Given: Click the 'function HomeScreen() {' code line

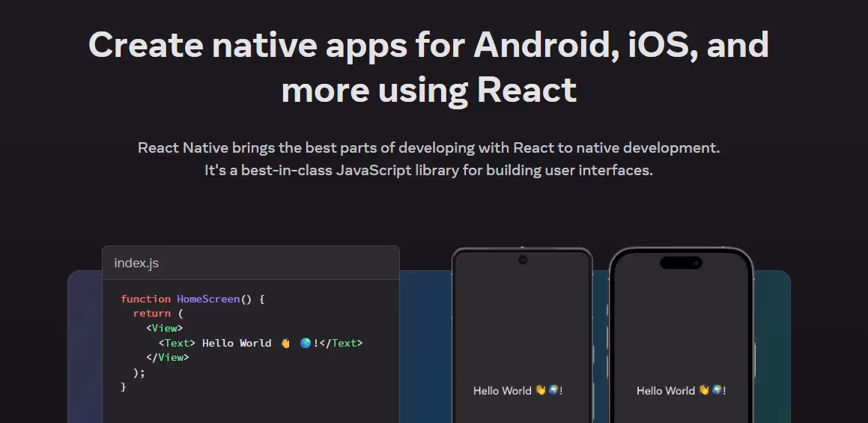Looking at the screenshot, I should (x=192, y=299).
